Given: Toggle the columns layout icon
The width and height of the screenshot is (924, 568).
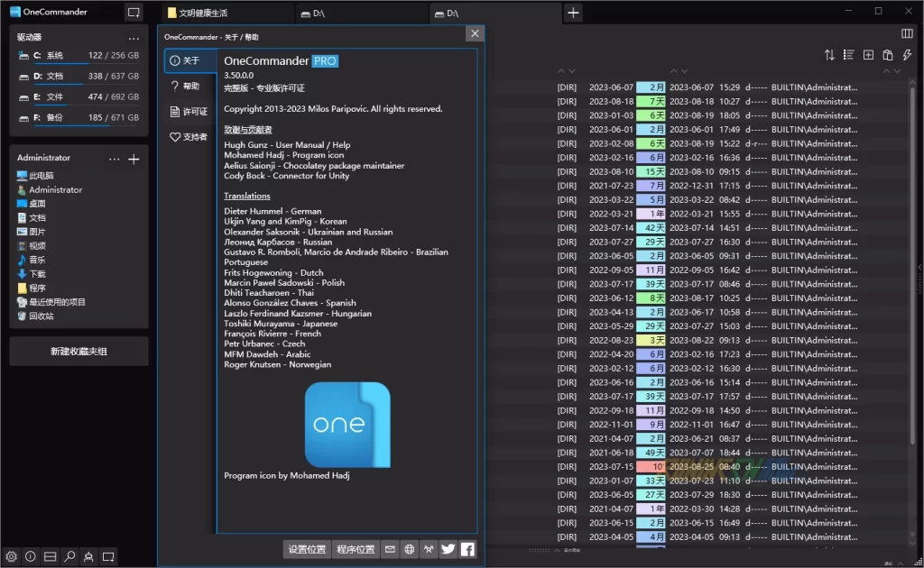Looking at the screenshot, I should click(x=907, y=33).
